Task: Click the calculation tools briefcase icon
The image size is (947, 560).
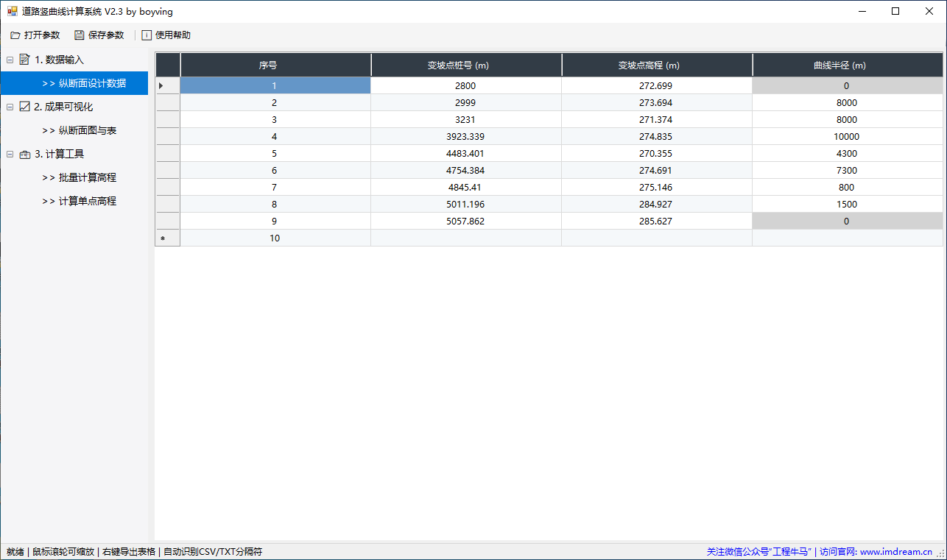Action: (x=24, y=154)
